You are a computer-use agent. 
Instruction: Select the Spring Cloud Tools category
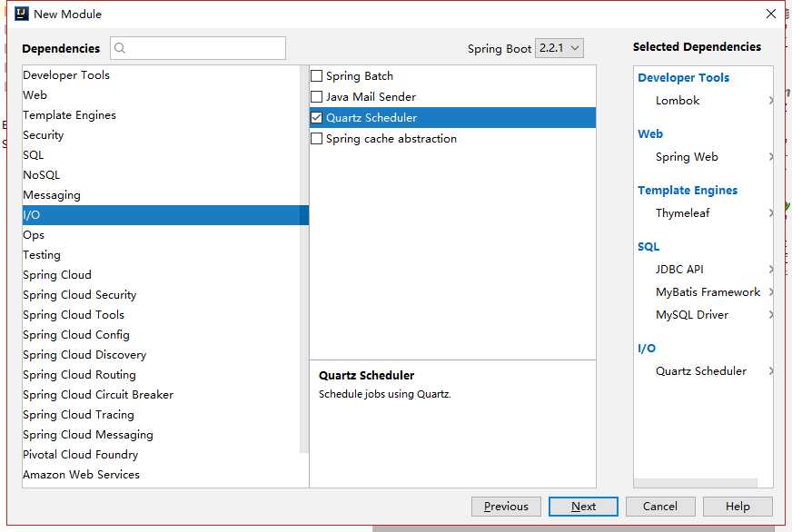pos(161,314)
